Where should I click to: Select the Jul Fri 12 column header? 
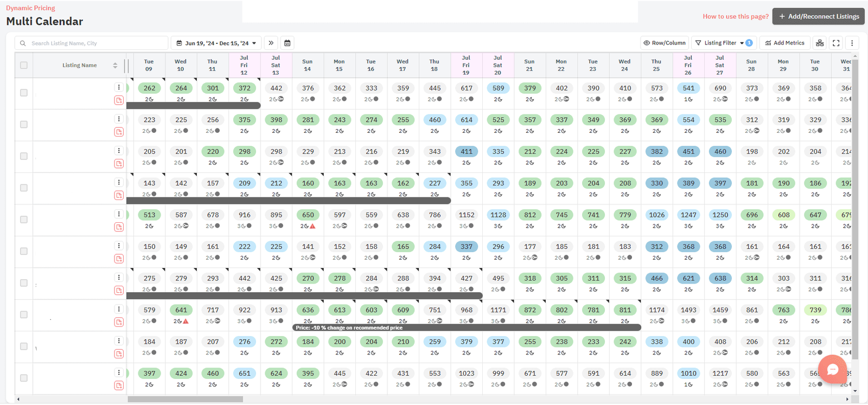coord(244,65)
